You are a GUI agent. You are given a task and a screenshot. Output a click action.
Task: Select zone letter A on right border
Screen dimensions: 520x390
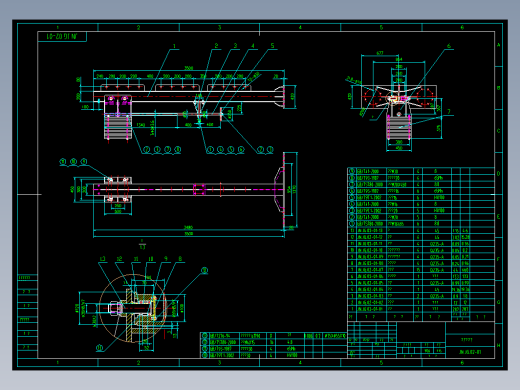coord(499,45)
